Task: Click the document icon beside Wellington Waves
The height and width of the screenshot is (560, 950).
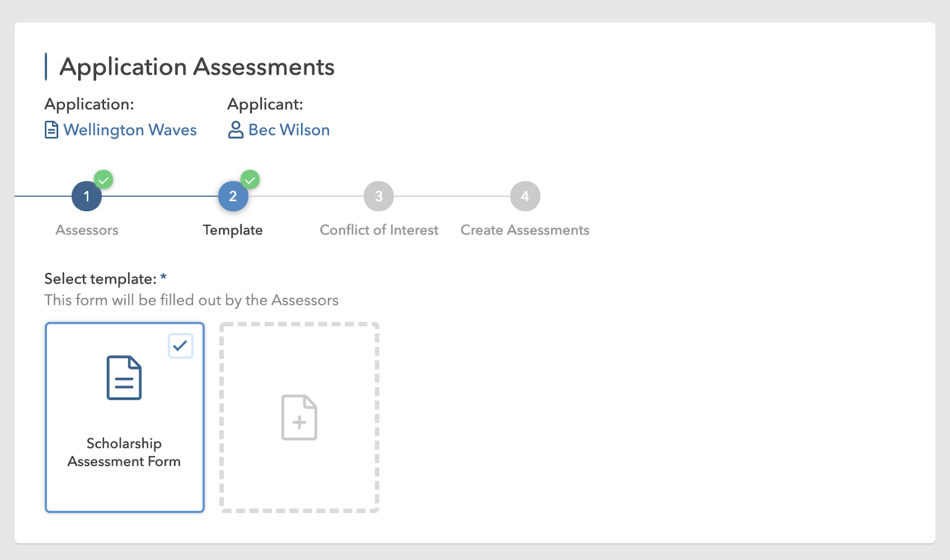Action: pyautogui.click(x=52, y=130)
